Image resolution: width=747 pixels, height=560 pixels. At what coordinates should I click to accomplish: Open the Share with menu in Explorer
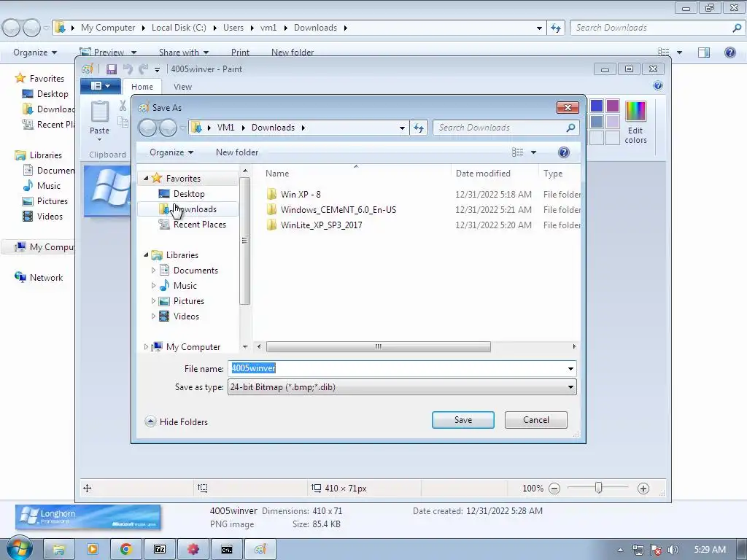pos(183,52)
